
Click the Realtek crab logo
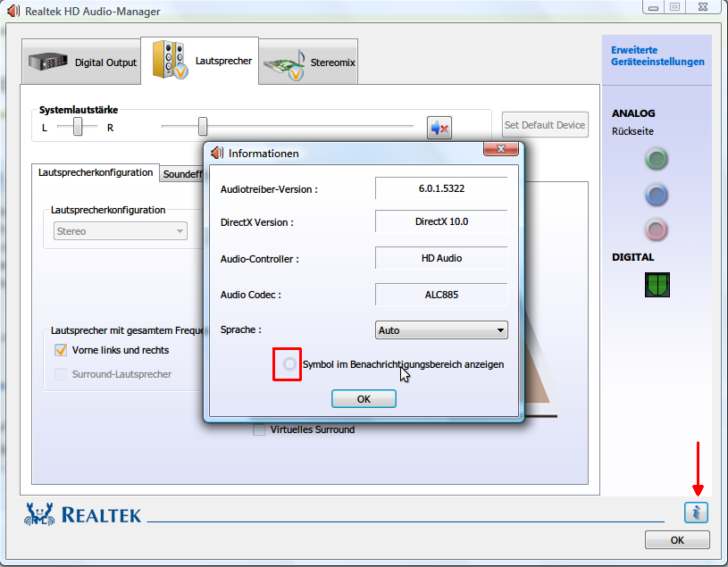coord(39,514)
